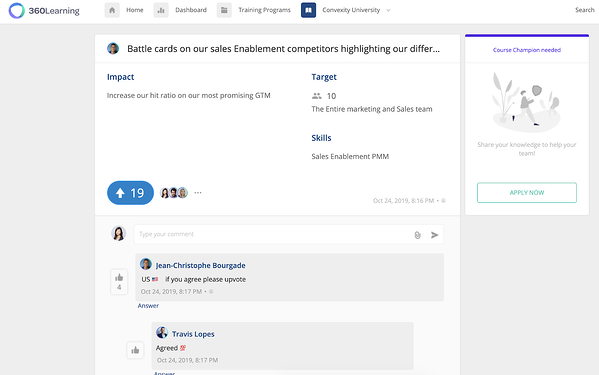Click the APPLY NOW button
599x375 pixels.
(527, 192)
